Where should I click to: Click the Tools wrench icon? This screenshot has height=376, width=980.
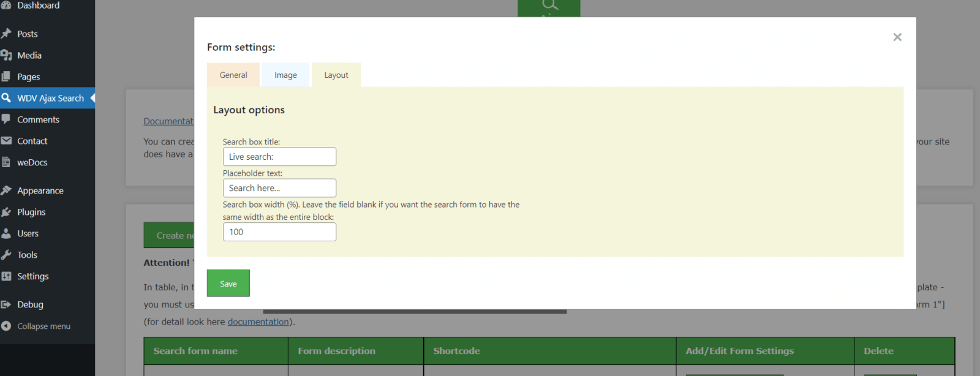coord(7,255)
